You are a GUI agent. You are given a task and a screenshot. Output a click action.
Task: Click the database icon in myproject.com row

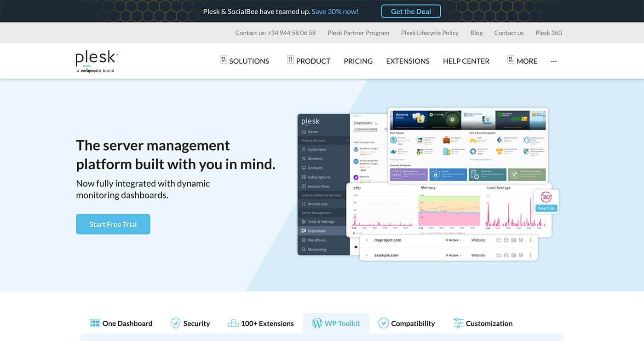[x=514, y=240]
